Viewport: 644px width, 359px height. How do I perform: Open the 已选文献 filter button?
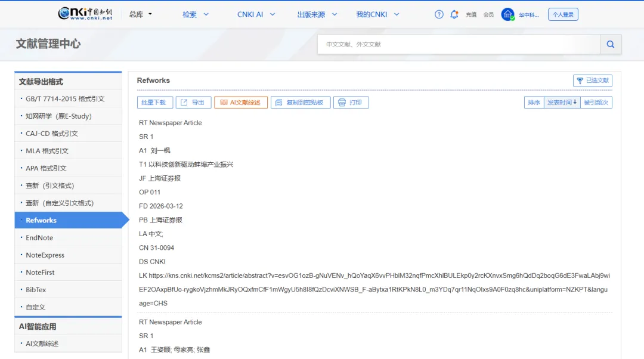pyautogui.click(x=593, y=81)
